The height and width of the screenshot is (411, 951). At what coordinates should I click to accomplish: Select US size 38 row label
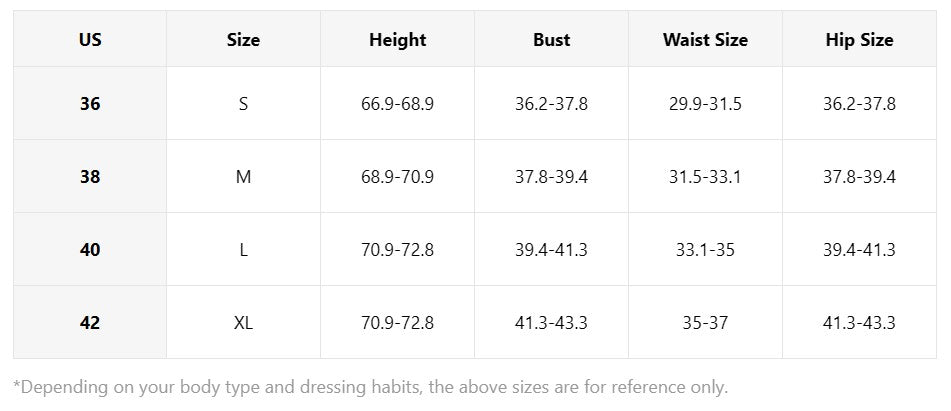90,176
